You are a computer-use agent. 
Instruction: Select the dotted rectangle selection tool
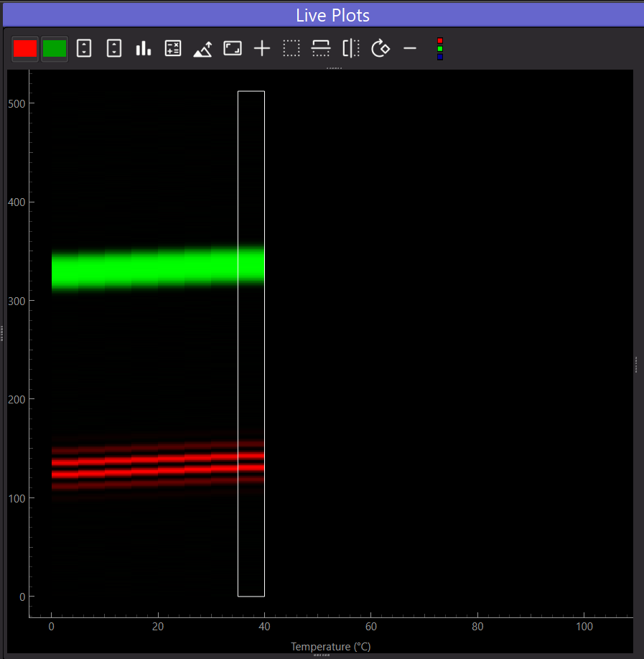[x=291, y=48]
